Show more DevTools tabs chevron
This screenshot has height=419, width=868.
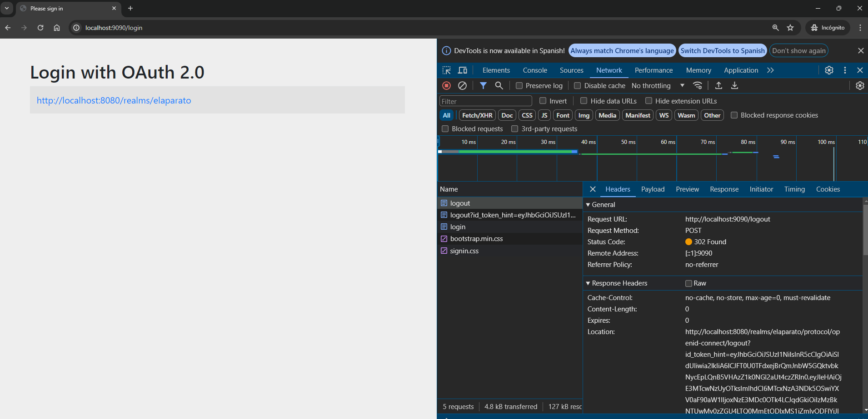pyautogui.click(x=770, y=70)
